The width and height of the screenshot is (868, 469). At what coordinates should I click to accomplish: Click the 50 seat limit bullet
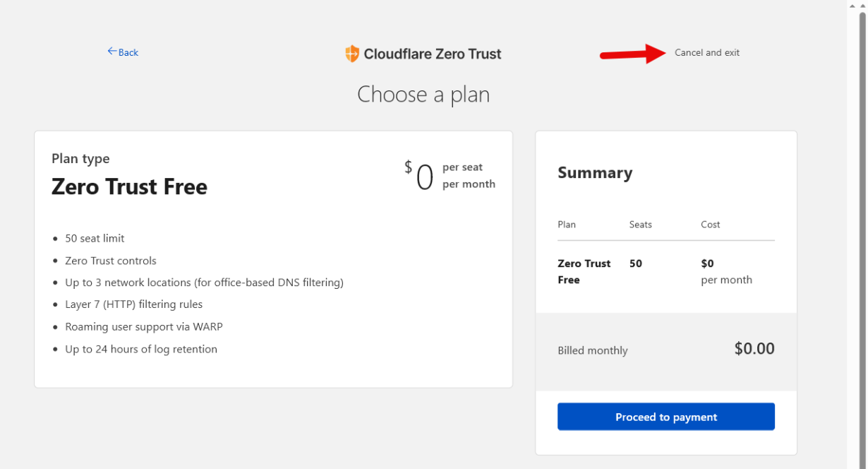95,239
